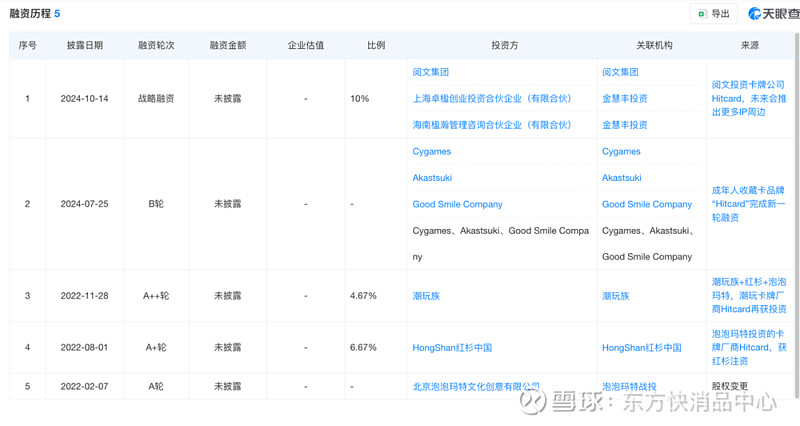The width and height of the screenshot is (800, 426).
Task: Open the 泡泡玛特战投 institution link
Action: 629,387
